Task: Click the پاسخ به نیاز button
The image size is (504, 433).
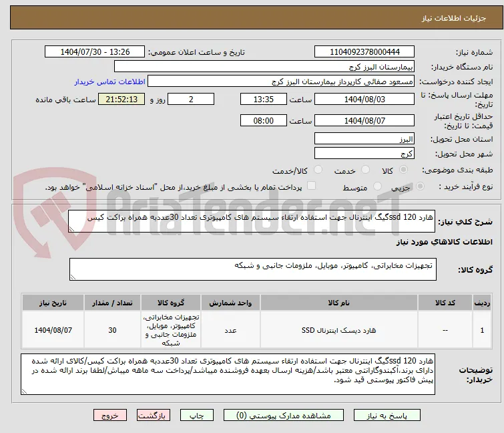Action: [387, 416]
